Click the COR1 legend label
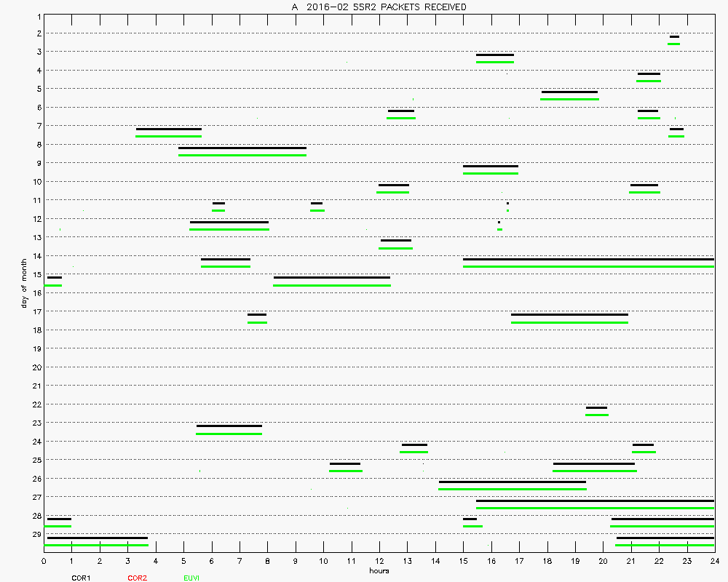 pyautogui.click(x=80, y=578)
